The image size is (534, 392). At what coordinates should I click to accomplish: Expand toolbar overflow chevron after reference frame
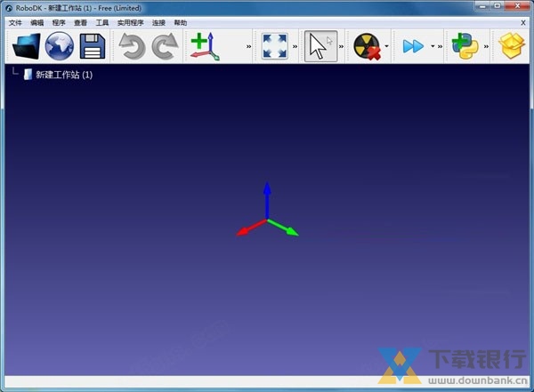click(249, 46)
